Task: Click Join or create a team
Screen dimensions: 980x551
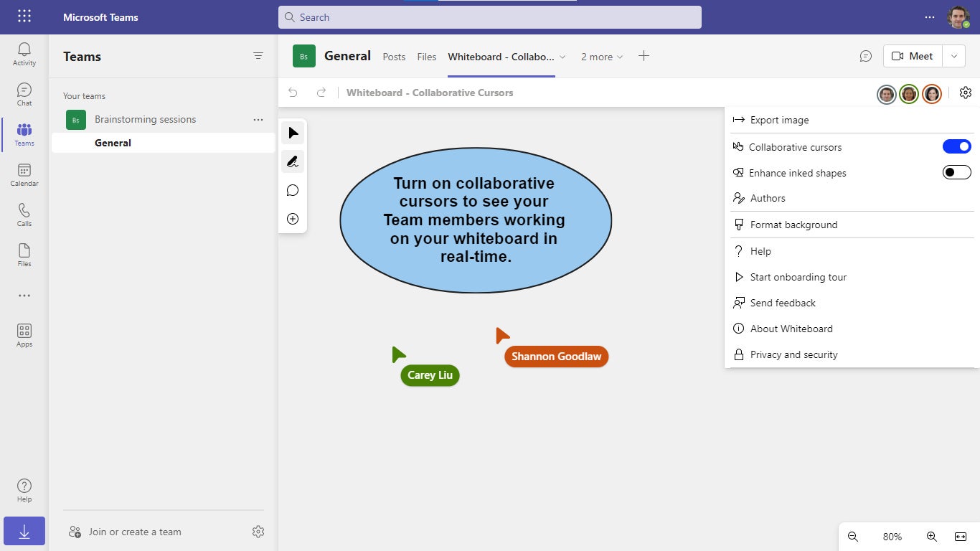Action: coord(124,532)
